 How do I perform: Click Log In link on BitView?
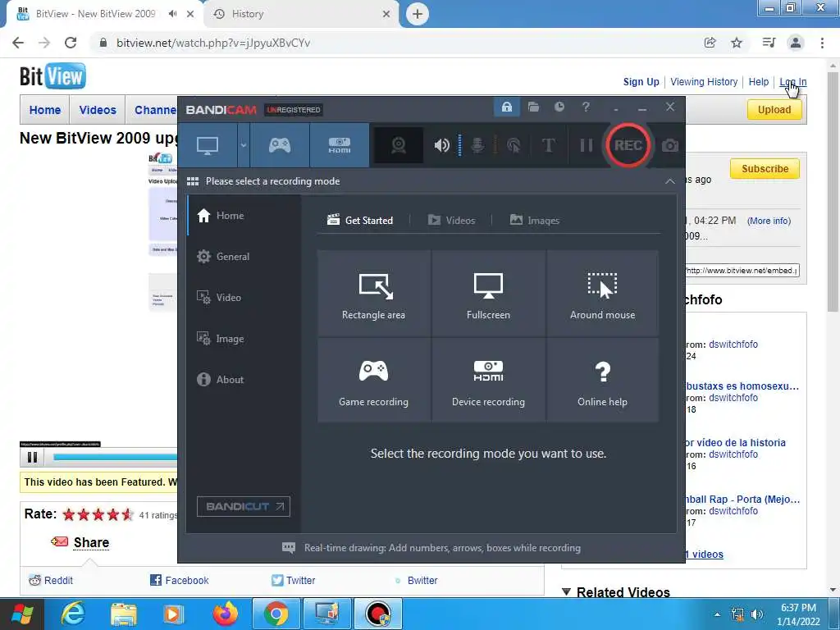(793, 82)
